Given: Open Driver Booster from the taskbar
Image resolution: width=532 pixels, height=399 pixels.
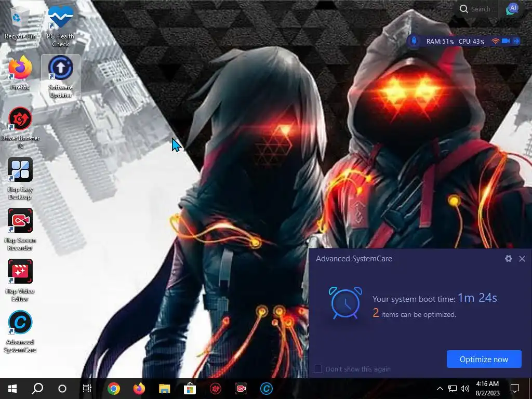Looking at the screenshot, I should (216, 389).
